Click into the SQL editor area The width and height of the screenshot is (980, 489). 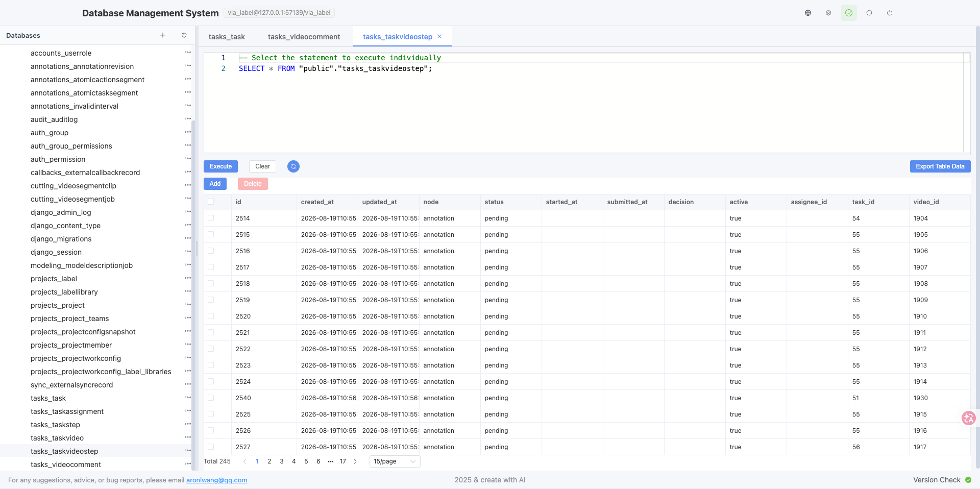(x=587, y=103)
